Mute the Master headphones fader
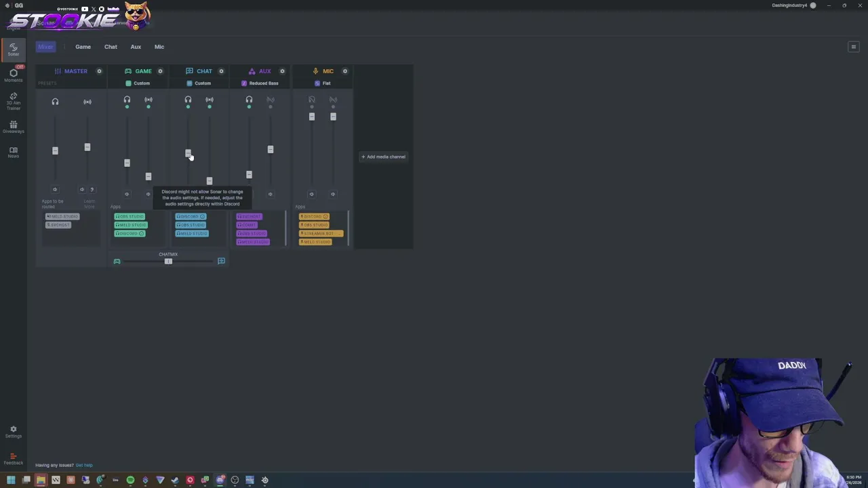Viewport: 868px width, 488px height. coord(55,189)
